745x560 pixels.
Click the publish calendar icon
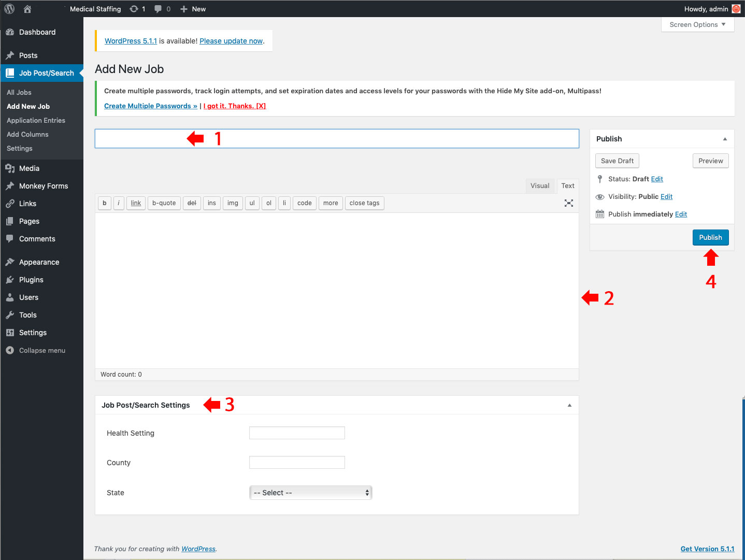tap(600, 214)
